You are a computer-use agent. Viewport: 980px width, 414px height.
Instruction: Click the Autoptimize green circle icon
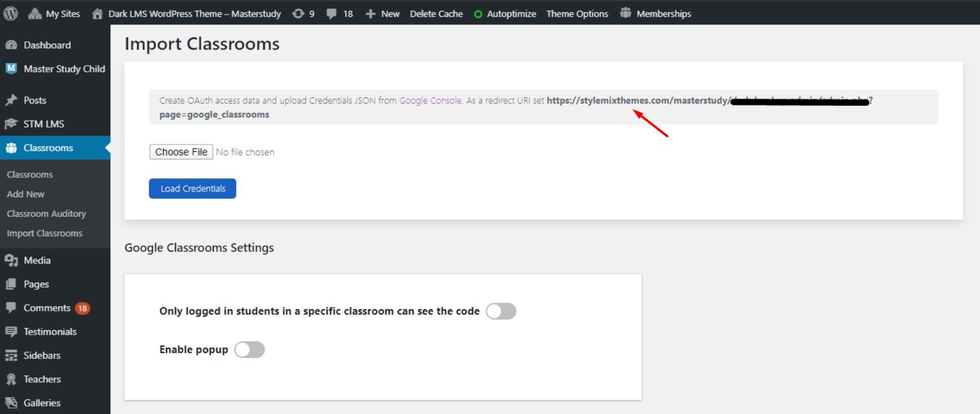click(x=478, y=14)
